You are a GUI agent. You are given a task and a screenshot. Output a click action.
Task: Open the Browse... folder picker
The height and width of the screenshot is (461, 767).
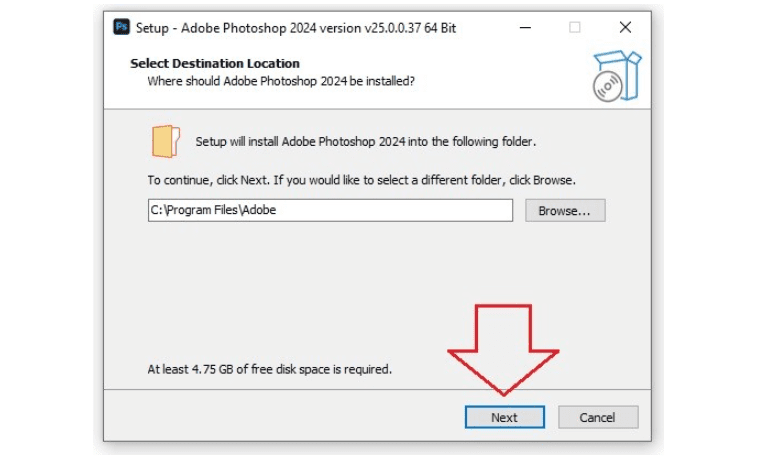(565, 211)
